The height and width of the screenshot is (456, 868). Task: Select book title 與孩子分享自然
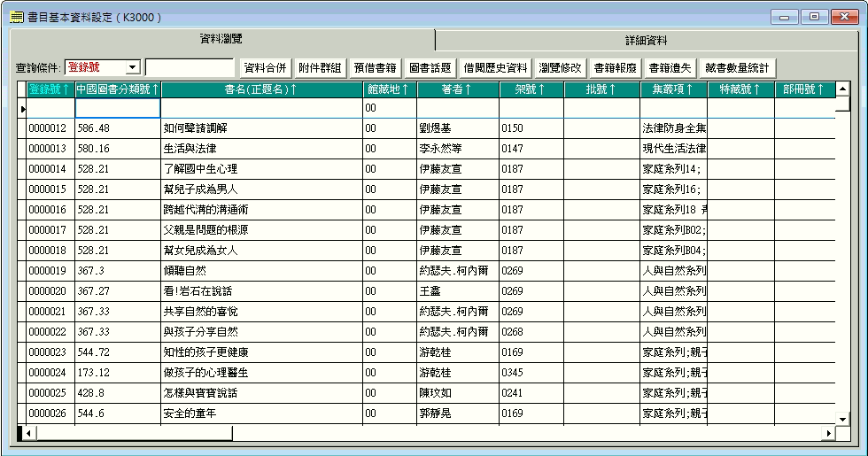point(200,332)
